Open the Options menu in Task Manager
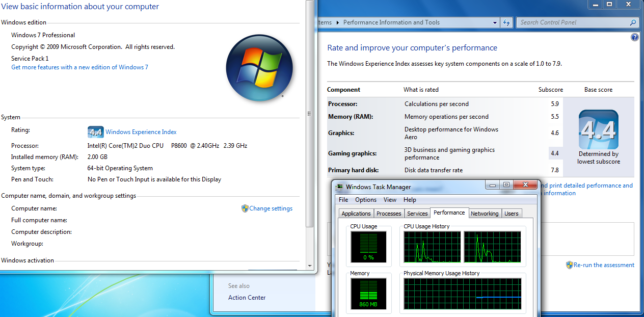Screen dimensions: 644x317 click(x=366, y=200)
